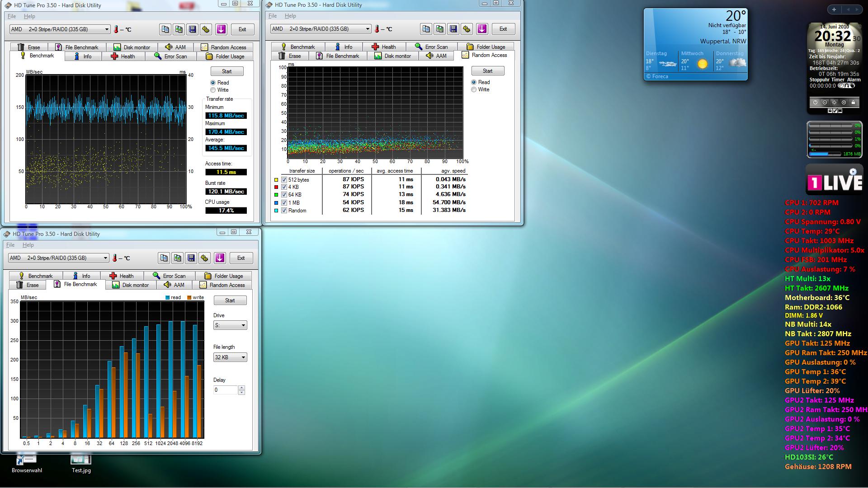Image resolution: width=868 pixels, height=488 pixels.
Task: Increase the Delay spinner value
Action: pos(242,388)
